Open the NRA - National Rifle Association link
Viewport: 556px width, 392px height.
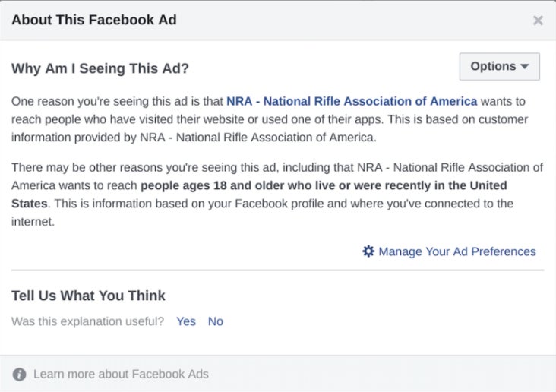click(x=352, y=101)
